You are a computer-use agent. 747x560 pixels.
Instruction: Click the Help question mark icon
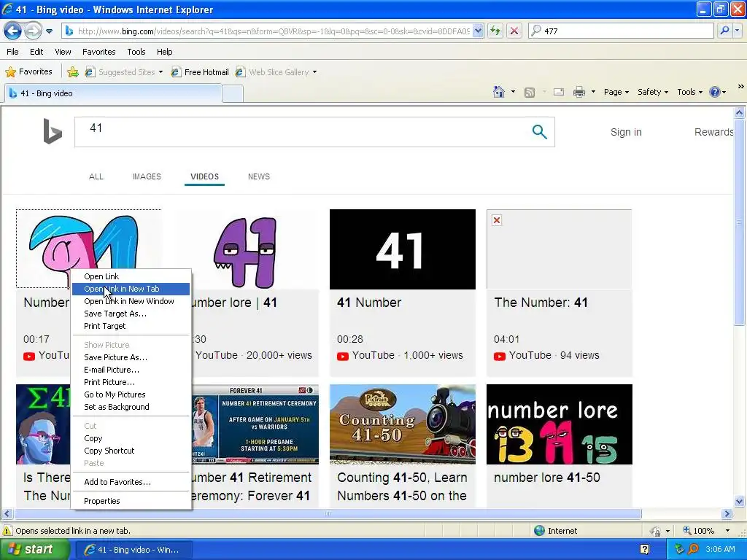[715, 92]
